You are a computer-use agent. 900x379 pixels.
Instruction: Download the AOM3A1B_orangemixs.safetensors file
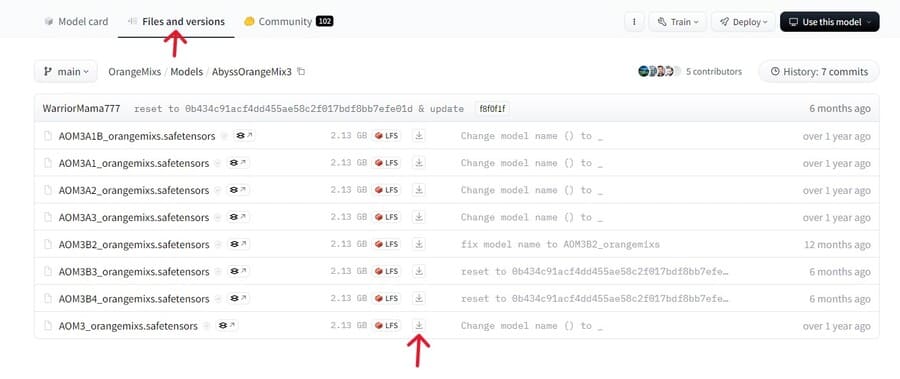point(419,136)
